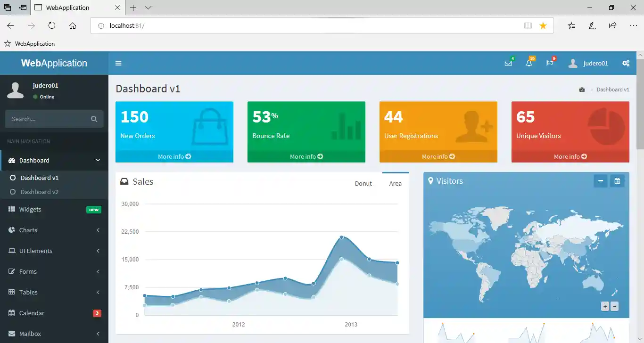Zoom in on the world map
This screenshot has height=343, width=644.
click(605, 307)
